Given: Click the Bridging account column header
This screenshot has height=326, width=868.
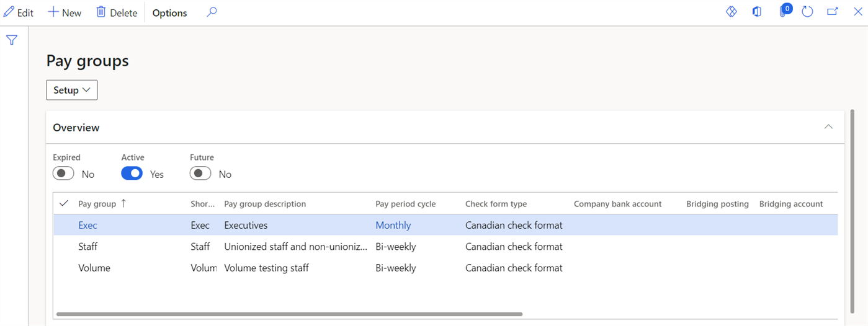Looking at the screenshot, I should (x=791, y=204).
